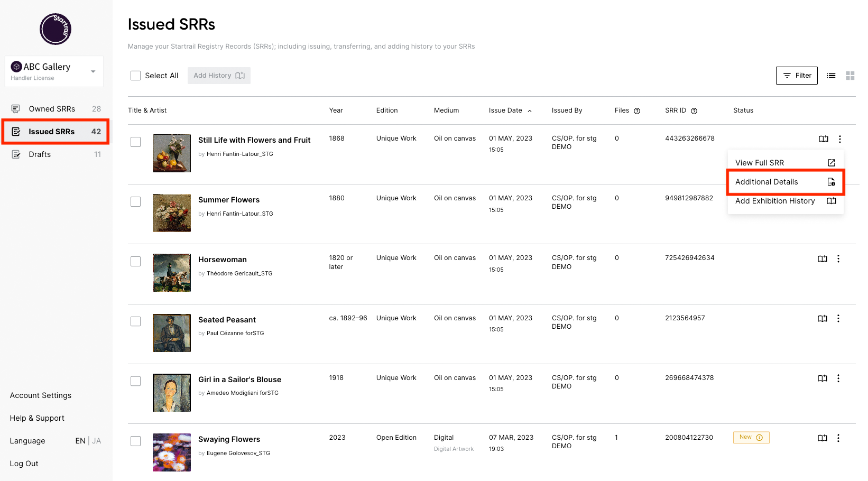Click document icon beside Additional Details

832,182
